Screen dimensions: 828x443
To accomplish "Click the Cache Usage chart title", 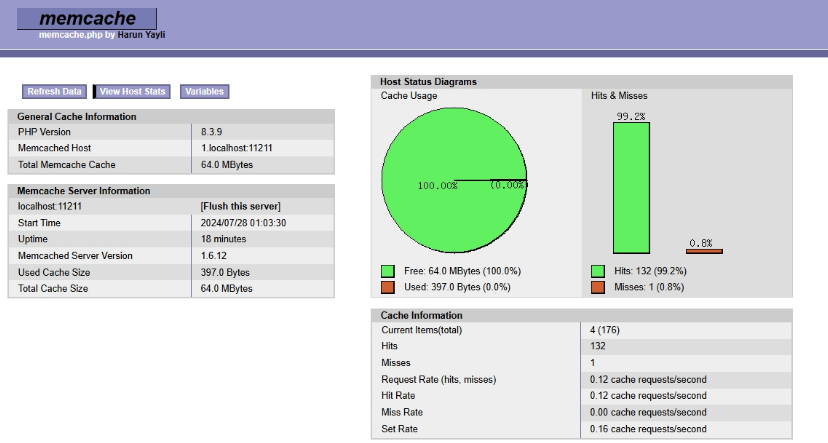I will pos(409,96).
